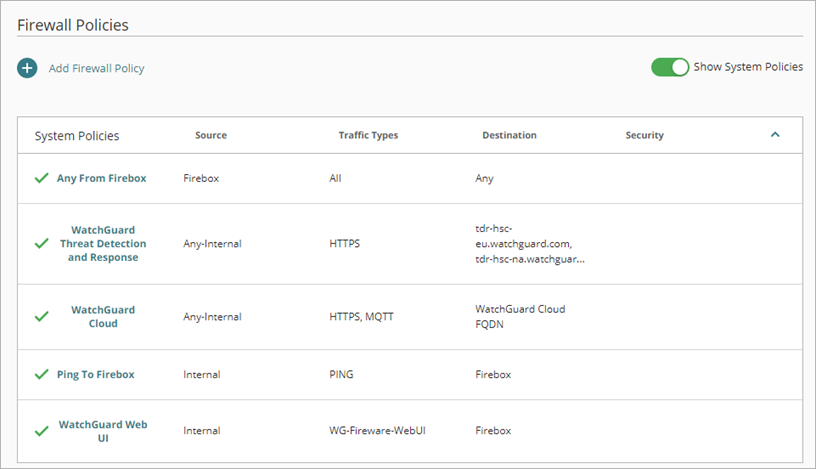Click the Security column header

coord(644,135)
